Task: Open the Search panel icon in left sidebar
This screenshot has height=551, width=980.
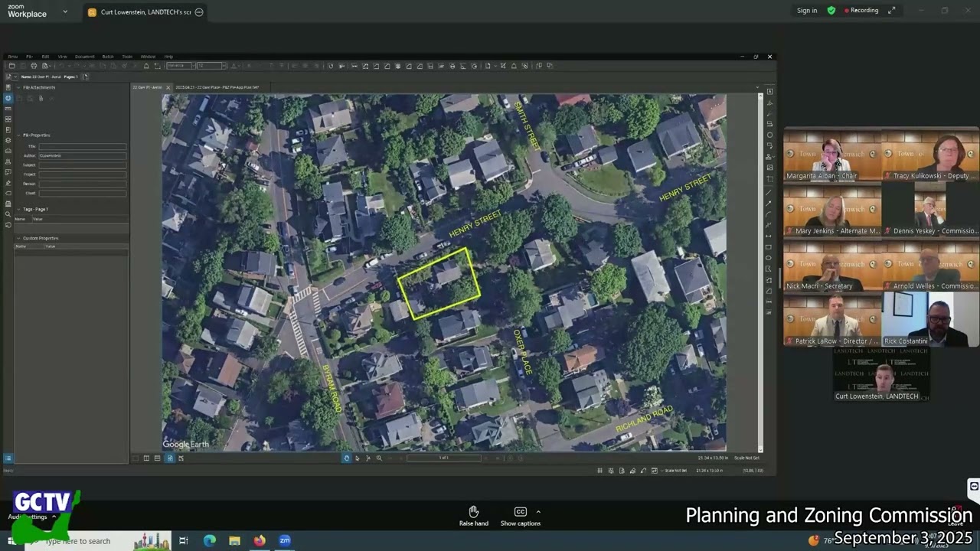Action: (x=8, y=214)
